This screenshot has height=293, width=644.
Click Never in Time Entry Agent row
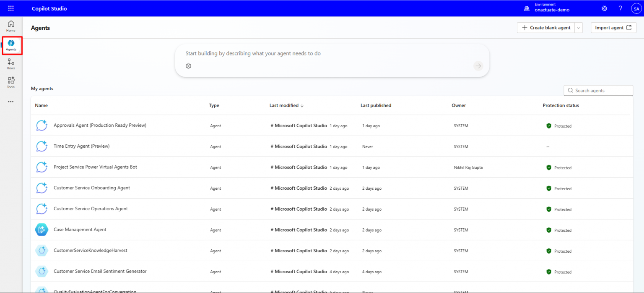pos(368,146)
